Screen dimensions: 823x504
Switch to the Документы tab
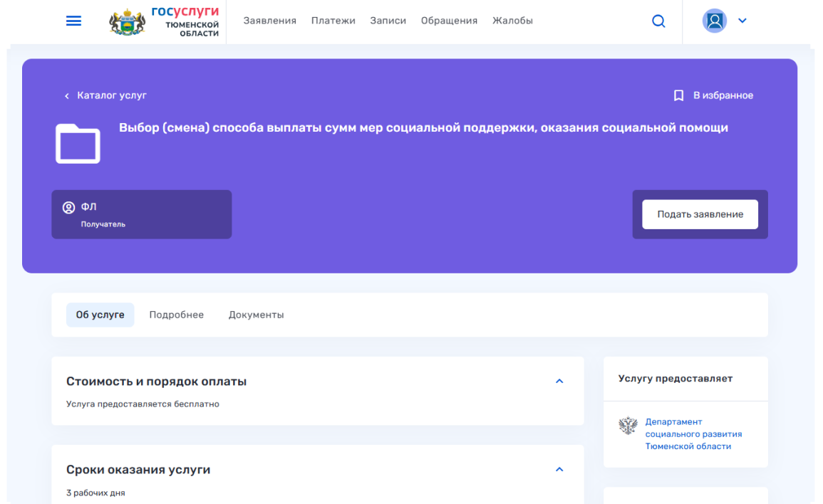click(256, 315)
